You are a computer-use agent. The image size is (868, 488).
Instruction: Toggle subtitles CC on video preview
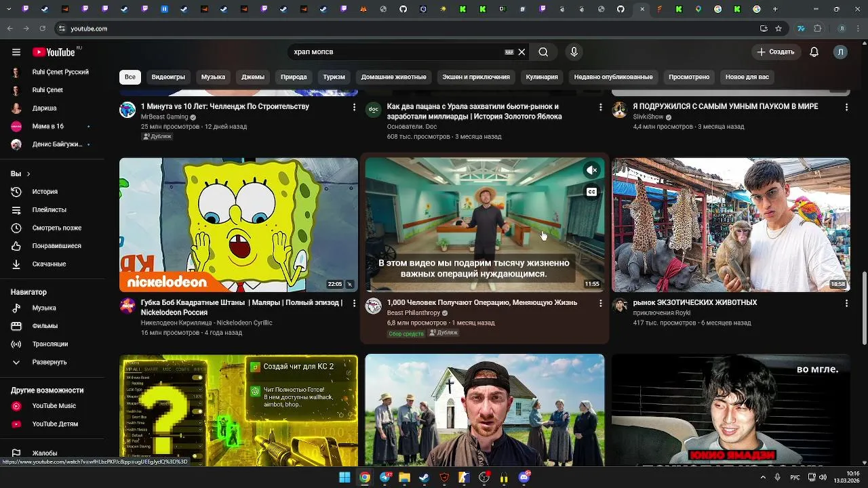592,192
